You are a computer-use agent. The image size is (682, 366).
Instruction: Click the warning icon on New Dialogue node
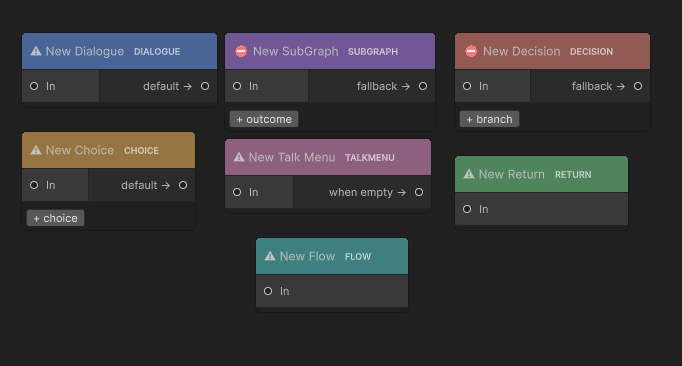[36, 51]
